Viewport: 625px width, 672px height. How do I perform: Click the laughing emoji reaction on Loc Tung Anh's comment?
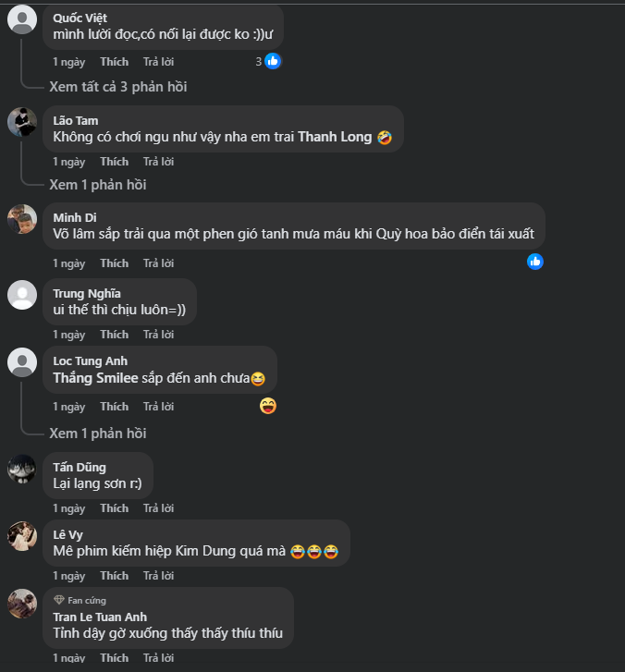pyautogui.click(x=268, y=405)
